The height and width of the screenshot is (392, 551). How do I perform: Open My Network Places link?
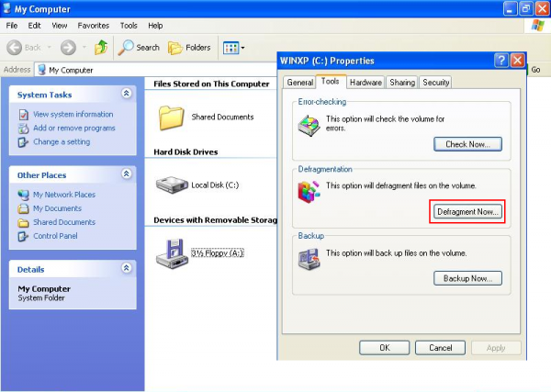[64, 195]
